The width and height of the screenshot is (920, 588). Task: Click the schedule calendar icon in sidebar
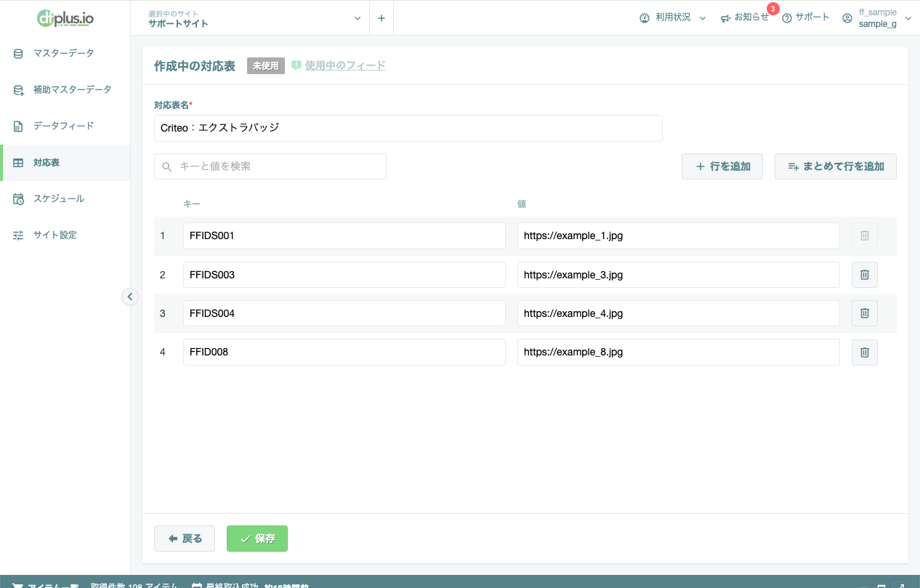(x=18, y=198)
